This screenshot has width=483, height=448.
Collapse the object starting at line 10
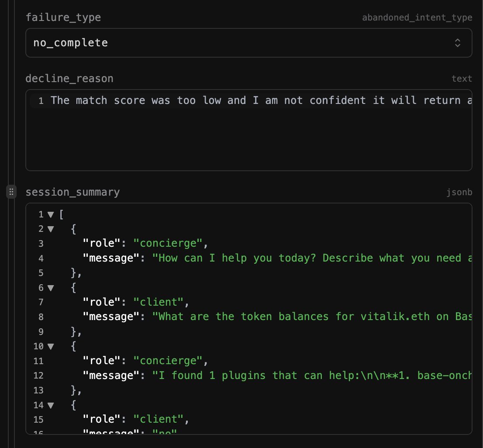[x=51, y=347]
